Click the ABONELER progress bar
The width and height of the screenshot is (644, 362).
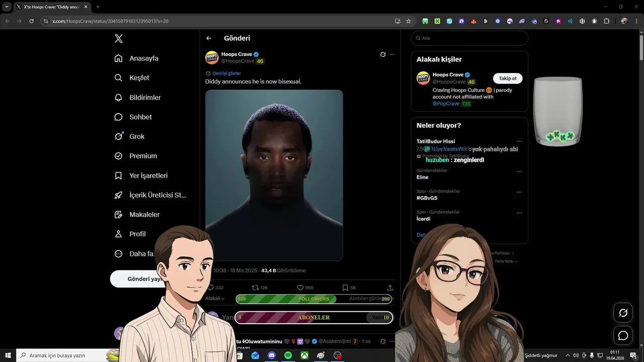click(314, 318)
